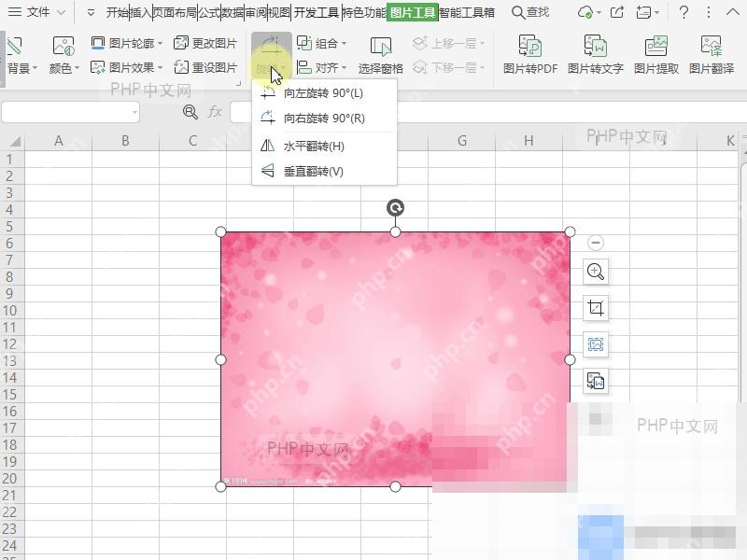This screenshot has width=747, height=560.
Task: Open the 文件 menu
Action: click(x=29, y=12)
